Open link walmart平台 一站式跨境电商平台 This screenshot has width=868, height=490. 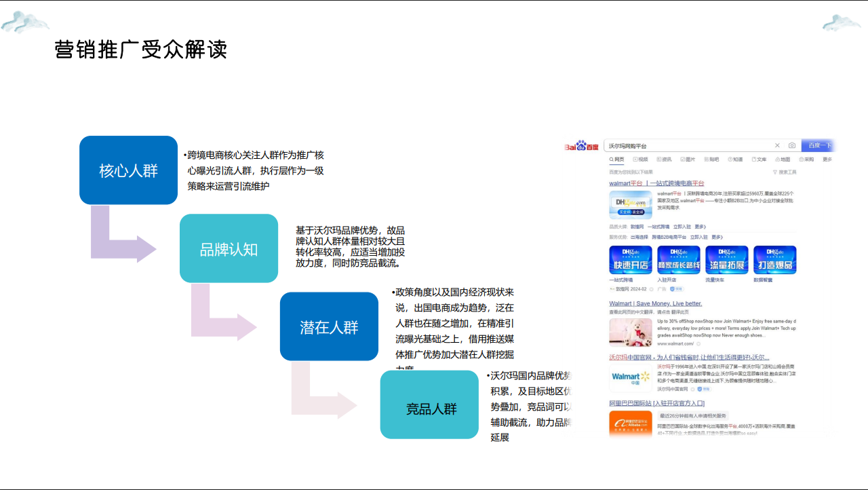656,183
